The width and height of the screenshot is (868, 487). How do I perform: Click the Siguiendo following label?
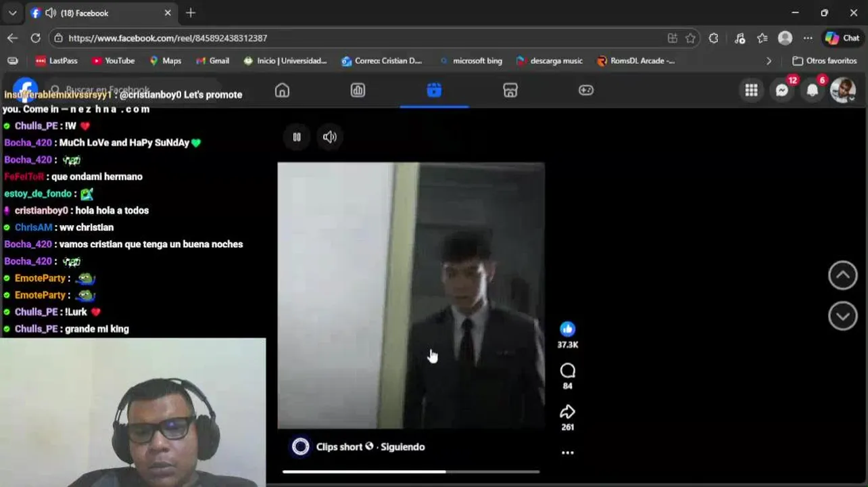pyautogui.click(x=402, y=446)
